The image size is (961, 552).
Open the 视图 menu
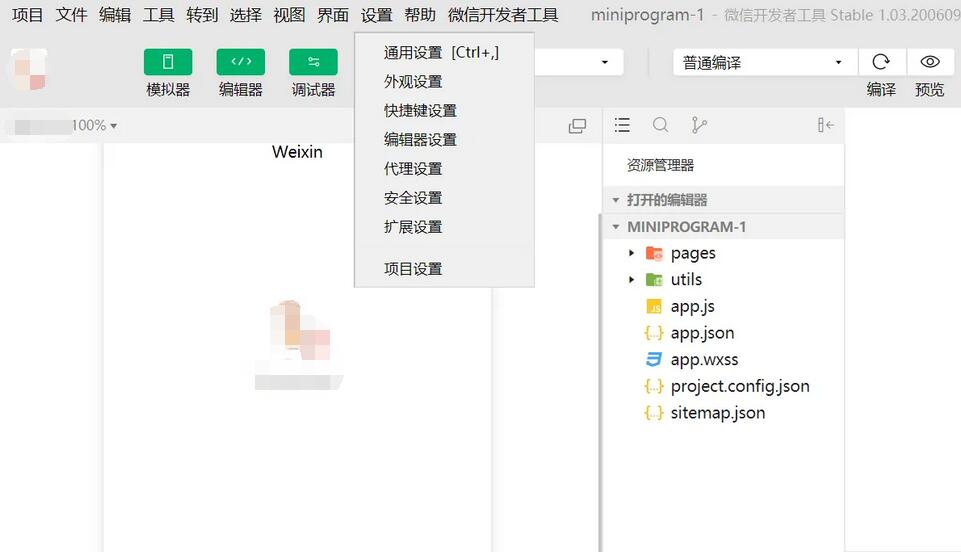pyautogui.click(x=289, y=15)
